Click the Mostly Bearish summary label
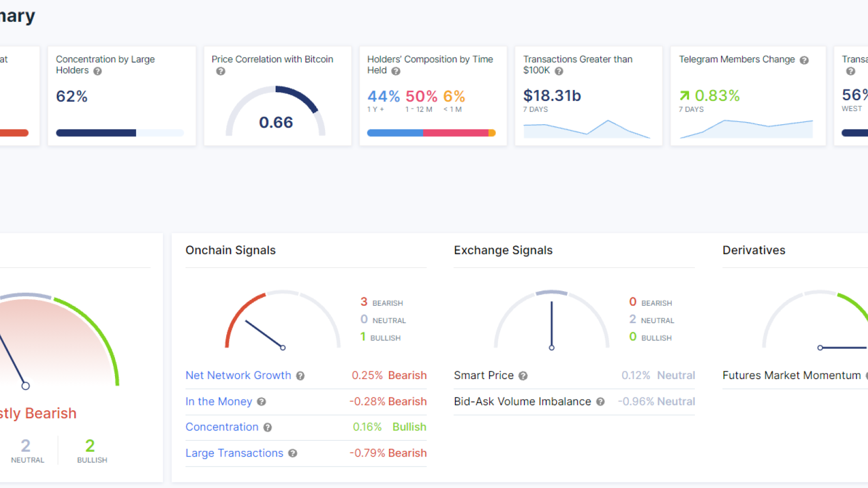This screenshot has width=868, height=488. [38, 413]
